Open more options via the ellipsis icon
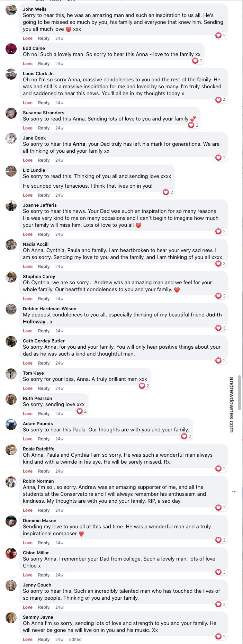 [234, 491]
